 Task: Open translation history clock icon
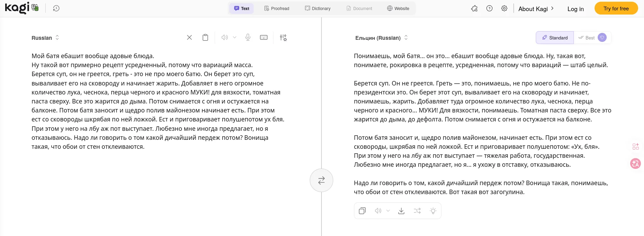[x=56, y=8]
